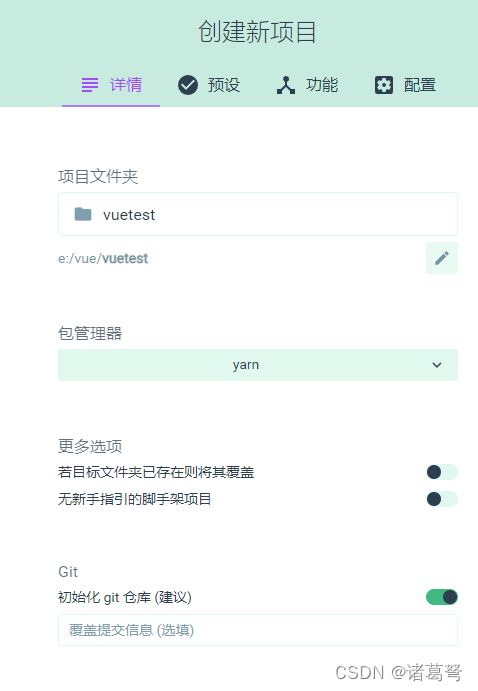Switch to the 预设 tab
Screen dimensions: 478x691
(209, 85)
